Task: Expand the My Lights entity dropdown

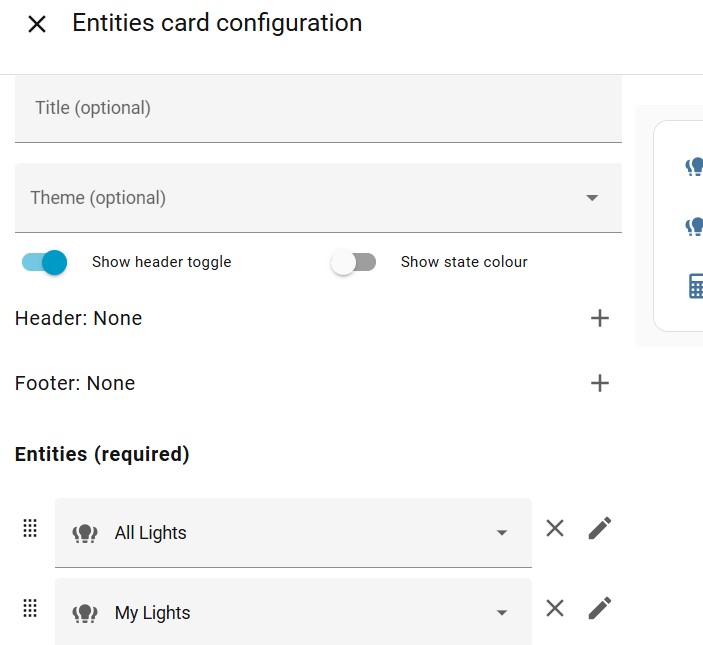Action: [502, 613]
